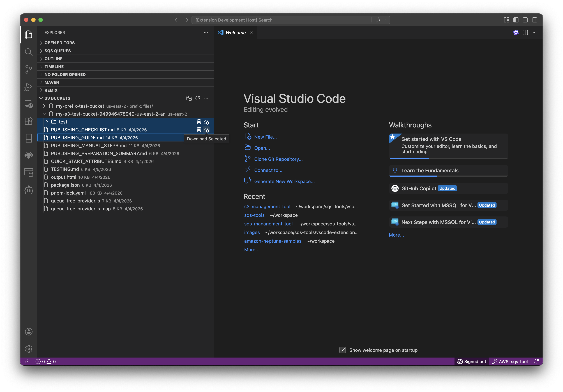Open the Remote Explorer view

[x=29, y=104]
